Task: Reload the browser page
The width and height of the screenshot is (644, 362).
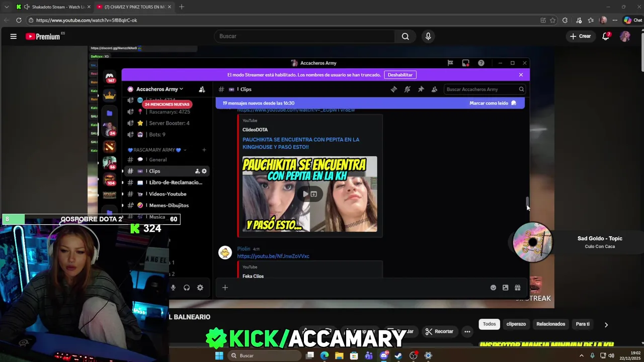Action: pyautogui.click(x=19, y=20)
